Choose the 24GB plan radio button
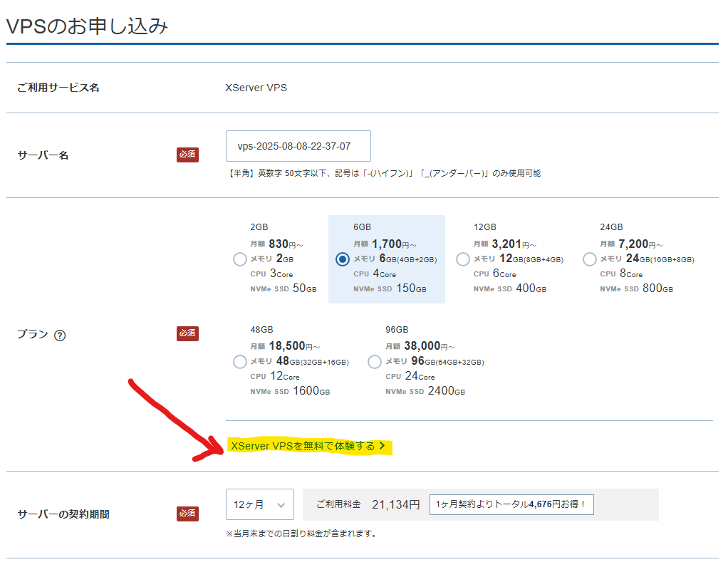 coord(590,259)
